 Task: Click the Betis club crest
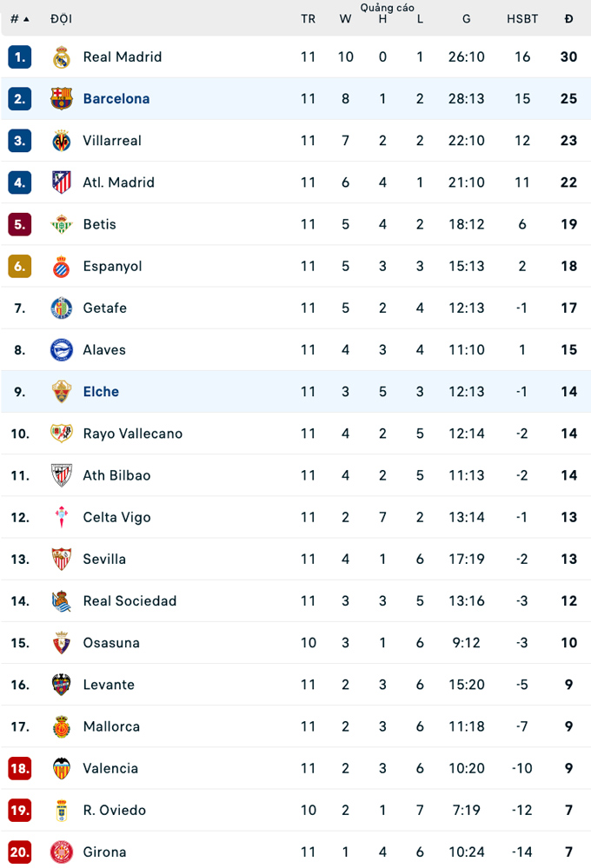click(x=62, y=224)
